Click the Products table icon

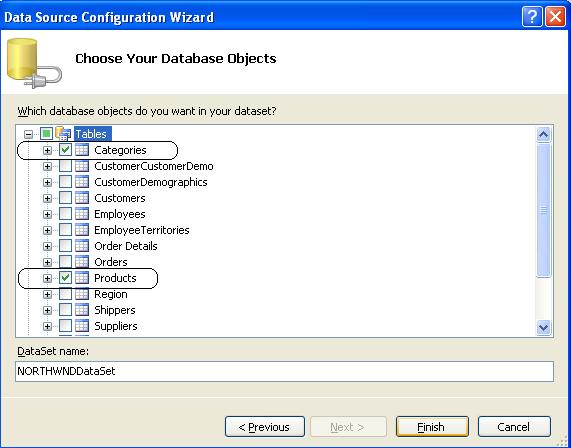(x=82, y=278)
